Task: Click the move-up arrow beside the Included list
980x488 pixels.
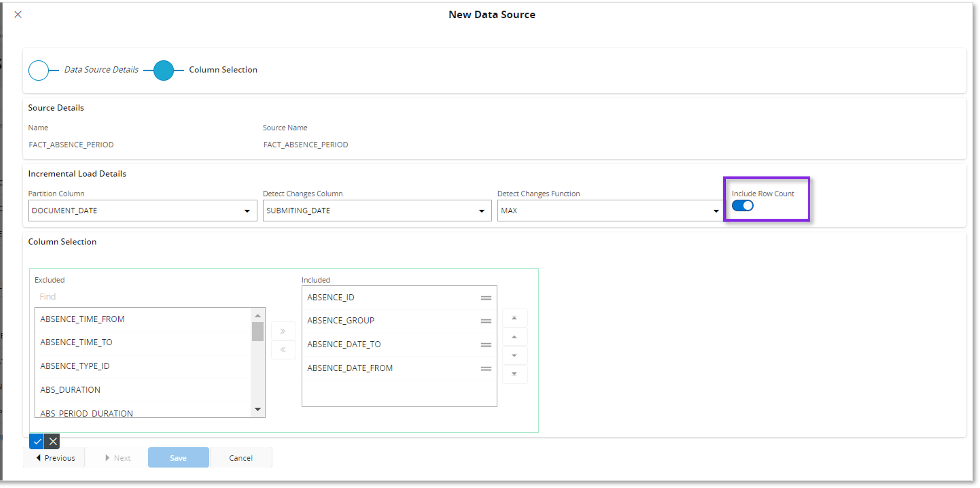Action: (515, 336)
